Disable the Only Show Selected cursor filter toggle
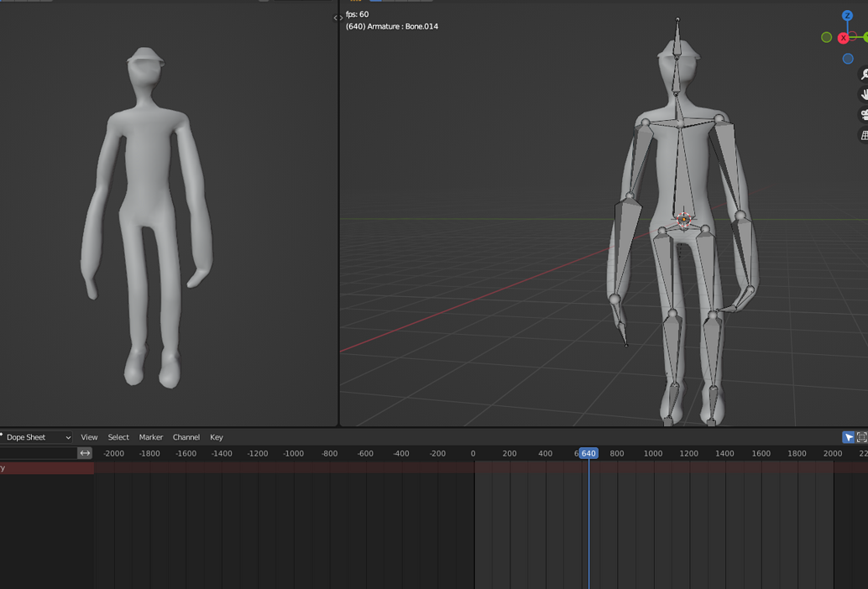The image size is (868, 589). pos(850,437)
